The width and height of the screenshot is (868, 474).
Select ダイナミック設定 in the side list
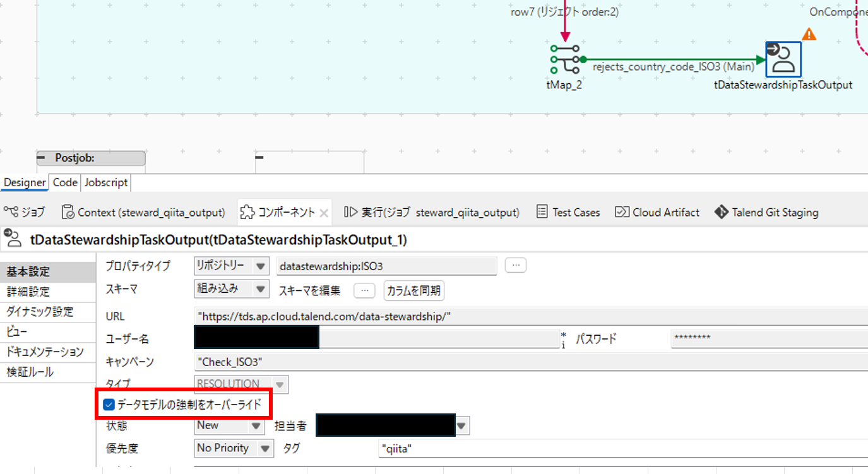(48, 312)
